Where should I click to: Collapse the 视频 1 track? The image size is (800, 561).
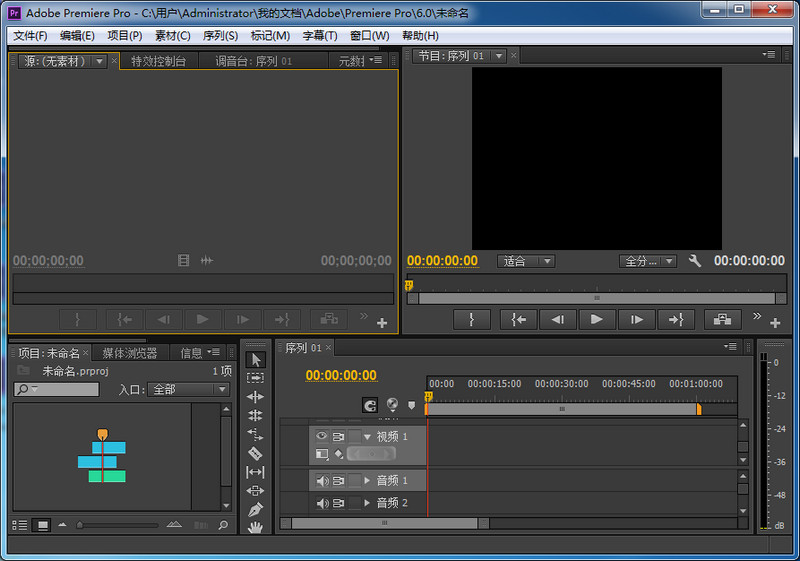pos(367,437)
